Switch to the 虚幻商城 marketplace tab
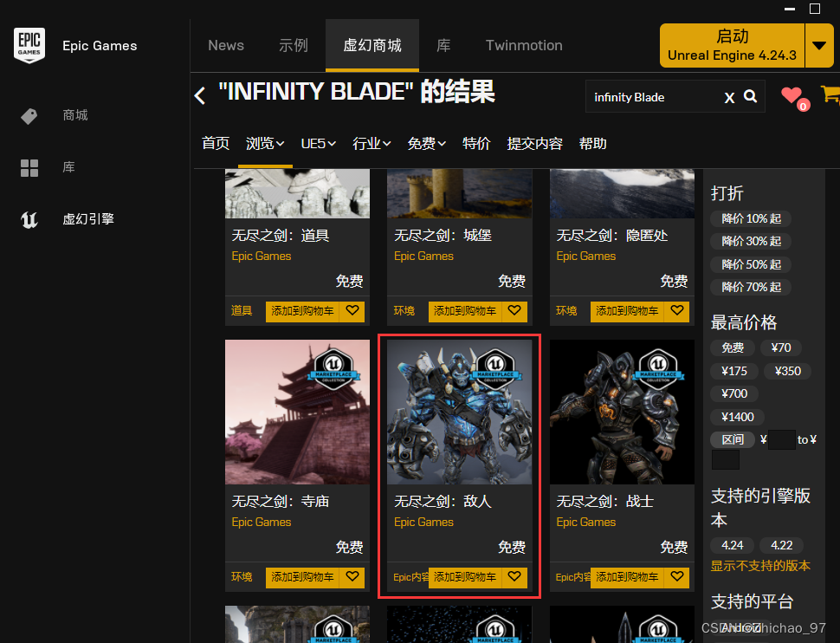840x643 pixels. pos(372,46)
